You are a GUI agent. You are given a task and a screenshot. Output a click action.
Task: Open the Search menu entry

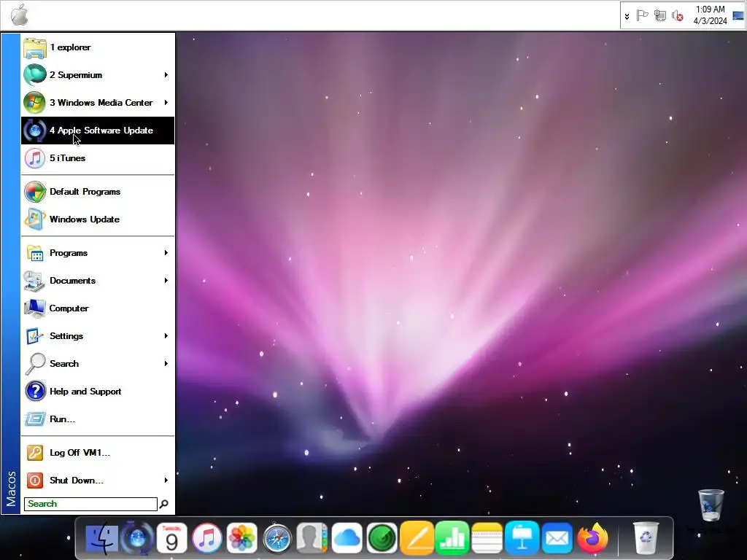coord(98,363)
